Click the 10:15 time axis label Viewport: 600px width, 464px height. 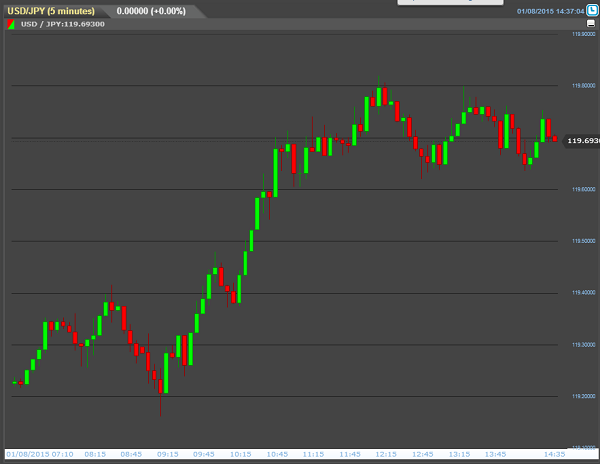tap(240, 454)
